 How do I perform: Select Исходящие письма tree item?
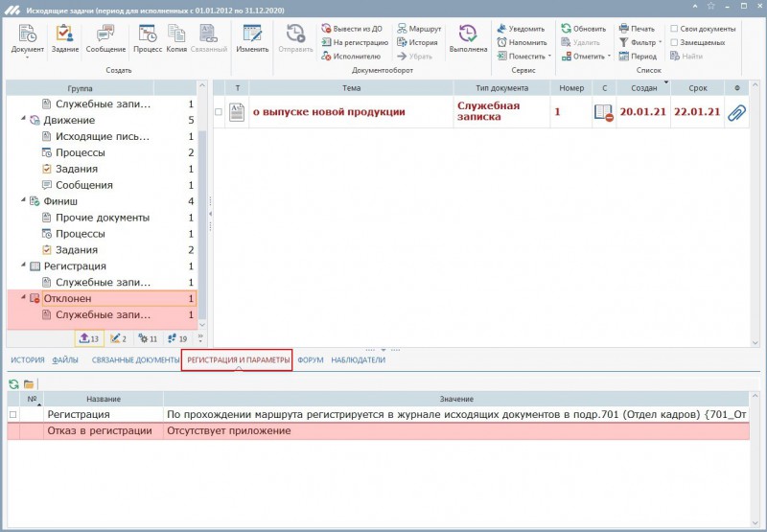[103, 136]
